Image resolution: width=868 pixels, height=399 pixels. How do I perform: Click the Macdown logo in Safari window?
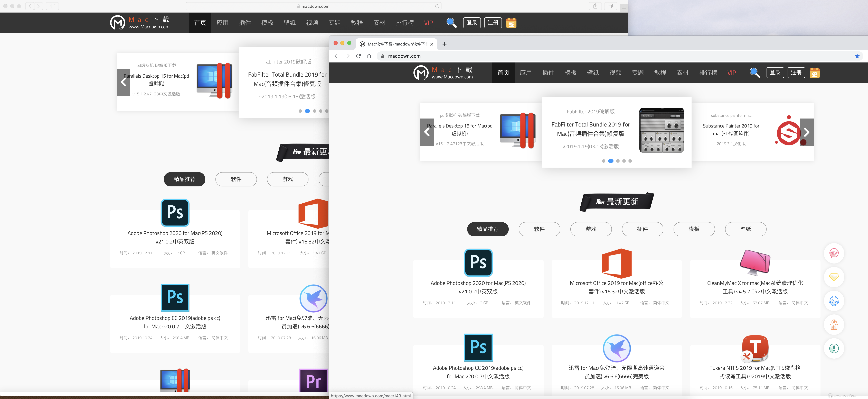pos(140,23)
